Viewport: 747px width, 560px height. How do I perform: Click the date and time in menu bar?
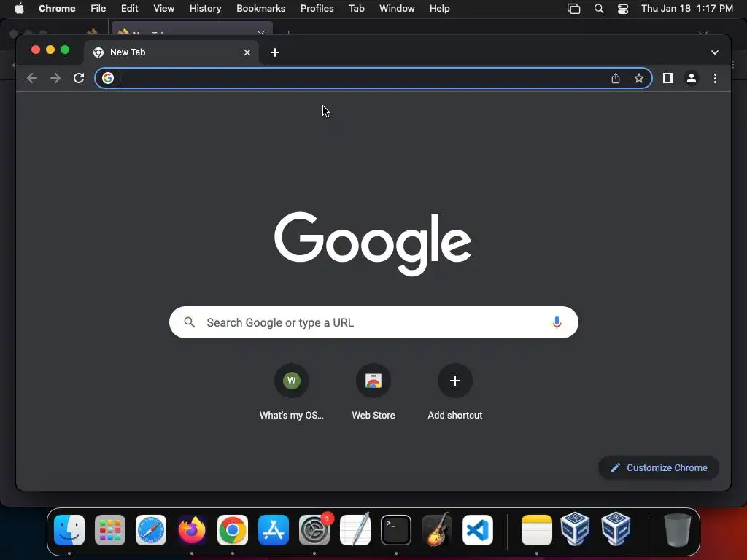(687, 8)
